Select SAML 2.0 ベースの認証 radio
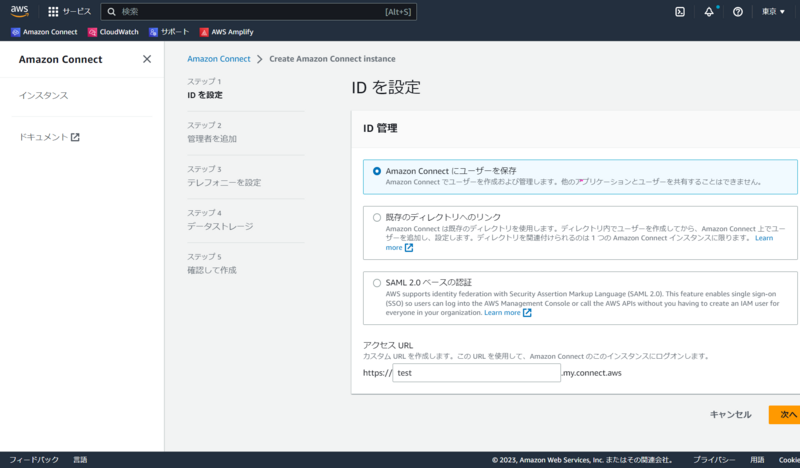The image size is (800, 468). [377, 283]
